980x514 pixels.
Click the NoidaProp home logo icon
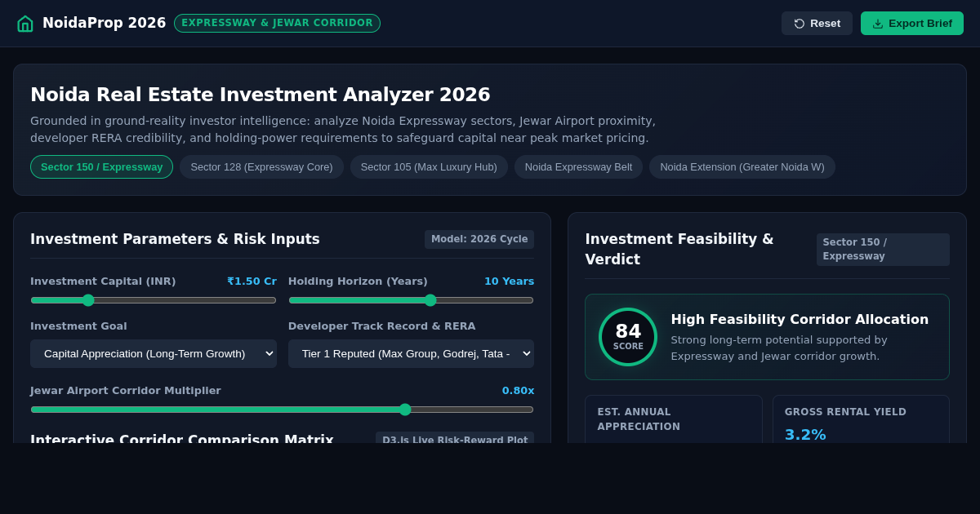pyautogui.click(x=25, y=24)
